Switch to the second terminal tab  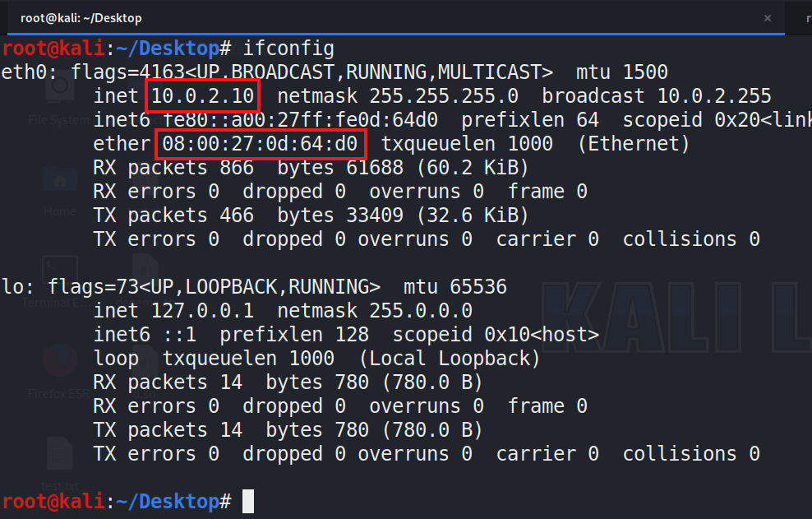pyautogui.click(x=805, y=17)
